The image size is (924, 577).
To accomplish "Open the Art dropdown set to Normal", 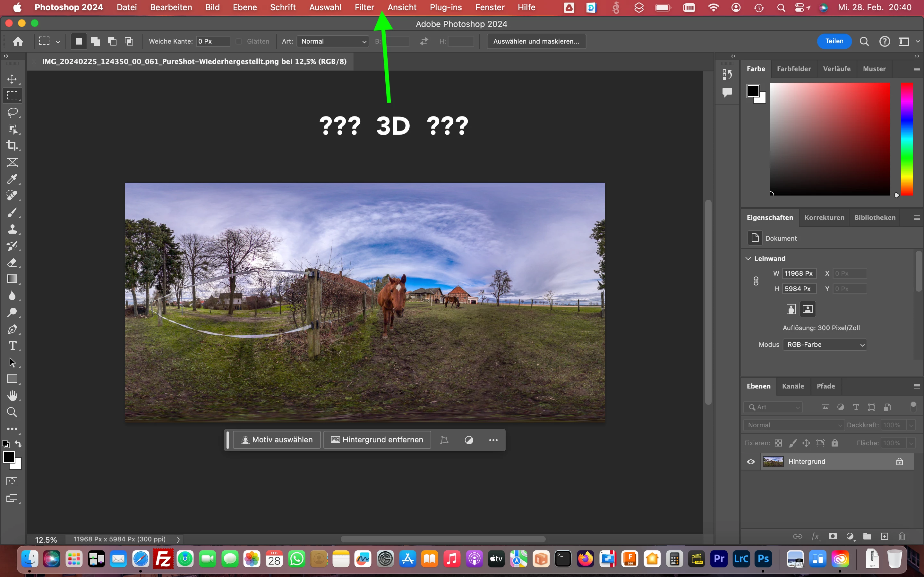I will [333, 41].
